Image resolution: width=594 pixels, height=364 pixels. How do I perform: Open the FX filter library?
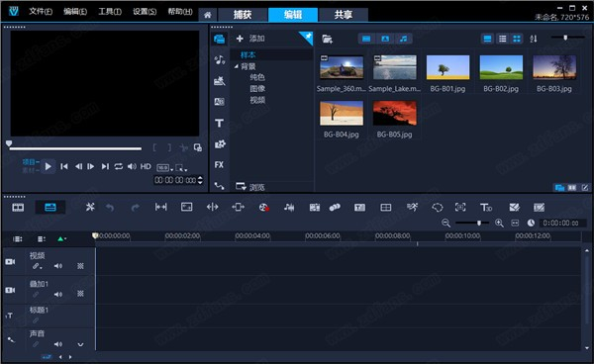[x=219, y=165]
